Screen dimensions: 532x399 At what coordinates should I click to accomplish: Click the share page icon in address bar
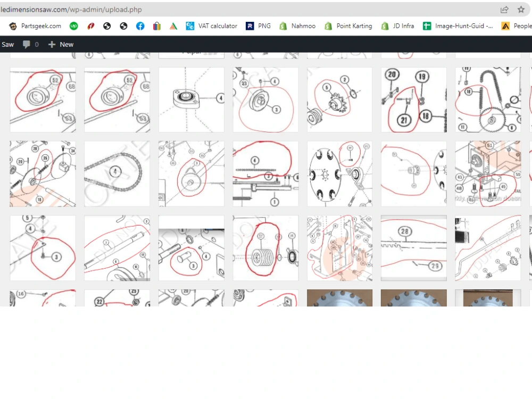(x=504, y=10)
